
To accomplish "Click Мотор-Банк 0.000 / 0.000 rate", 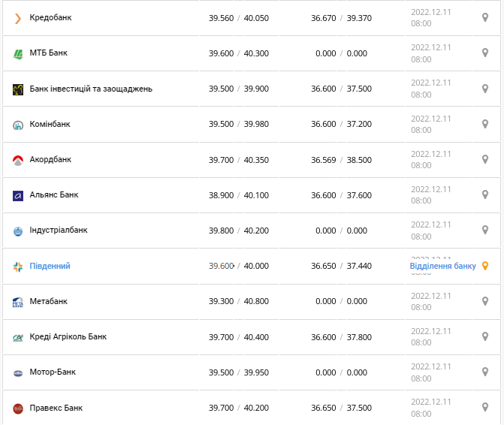I will 341,373.
